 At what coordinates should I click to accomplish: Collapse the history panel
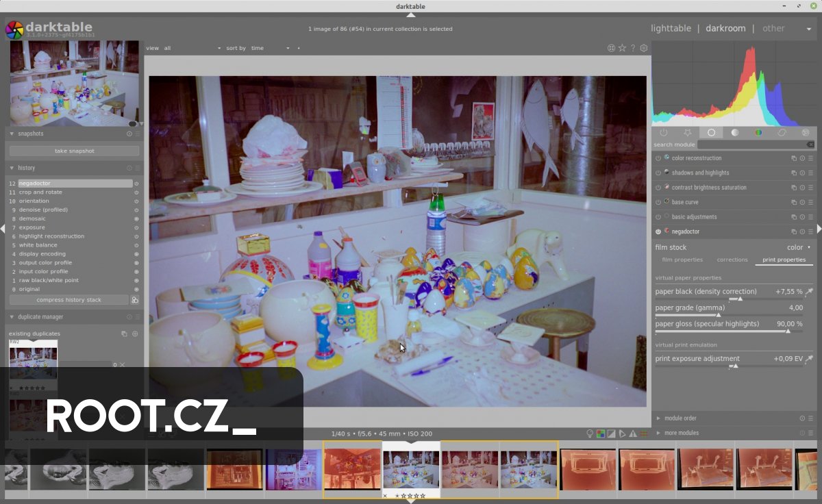pyautogui.click(x=12, y=168)
